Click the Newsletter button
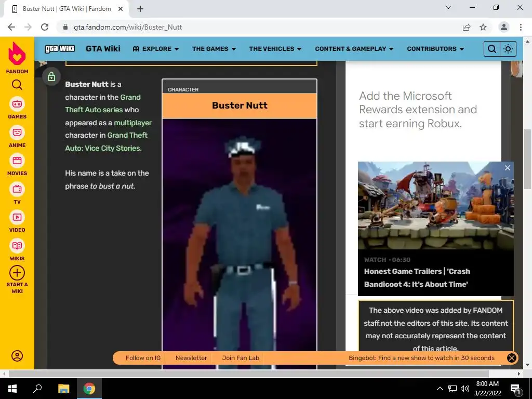The width and height of the screenshot is (532, 399). pyautogui.click(x=191, y=357)
